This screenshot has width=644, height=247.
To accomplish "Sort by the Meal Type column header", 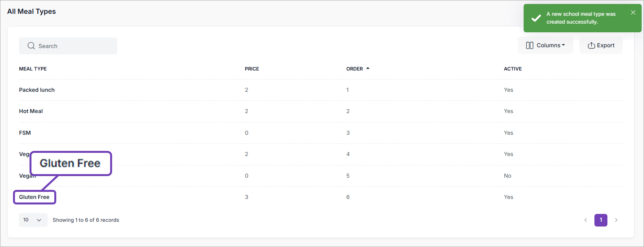I will (x=33, y=69).
